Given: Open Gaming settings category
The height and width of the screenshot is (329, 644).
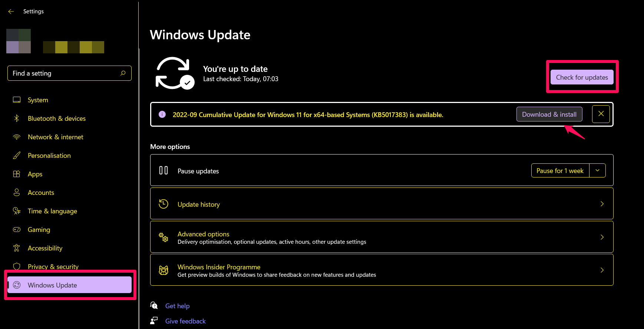Looking at the screenshot, I should [69, 230].
